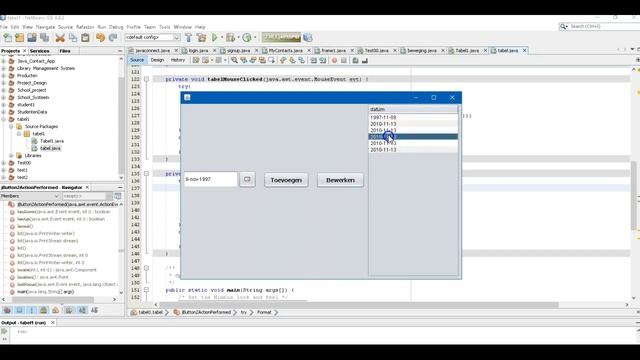This screenshot has width=640, height=360.
Task: Close the Output tabel1 (run) tab
Action: point(53,323)
